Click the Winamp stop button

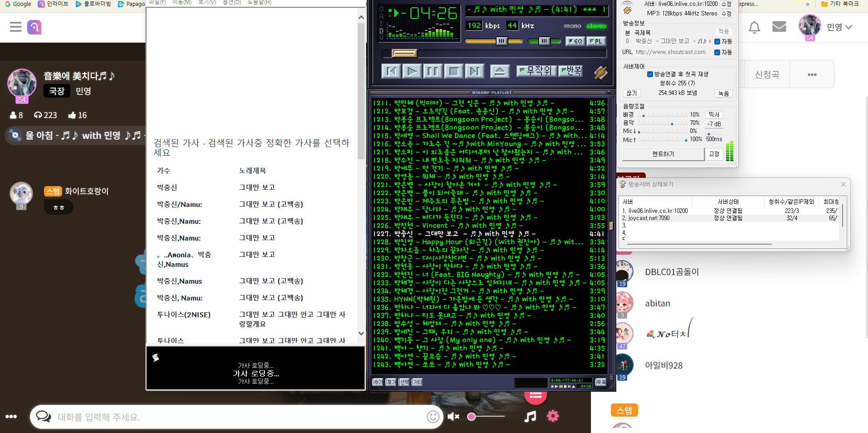point(454,71)
